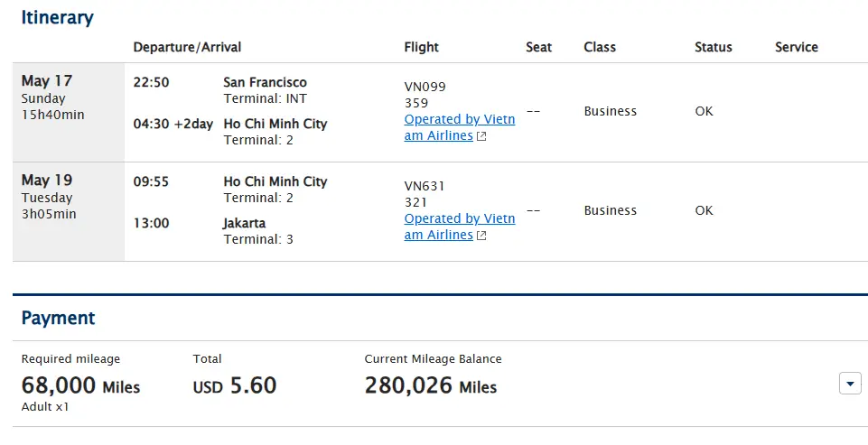Click the Payment section heading

tap(58, 318)
